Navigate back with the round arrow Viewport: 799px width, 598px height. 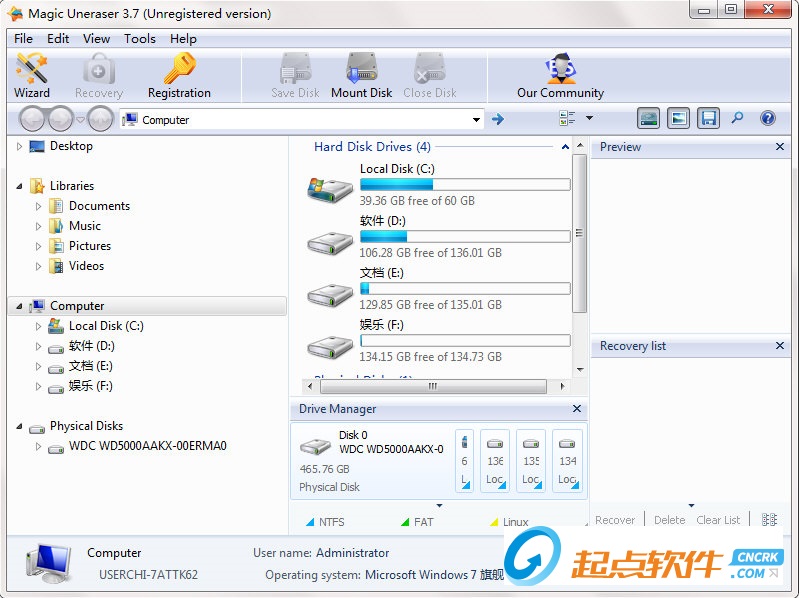tap(34, 119)
